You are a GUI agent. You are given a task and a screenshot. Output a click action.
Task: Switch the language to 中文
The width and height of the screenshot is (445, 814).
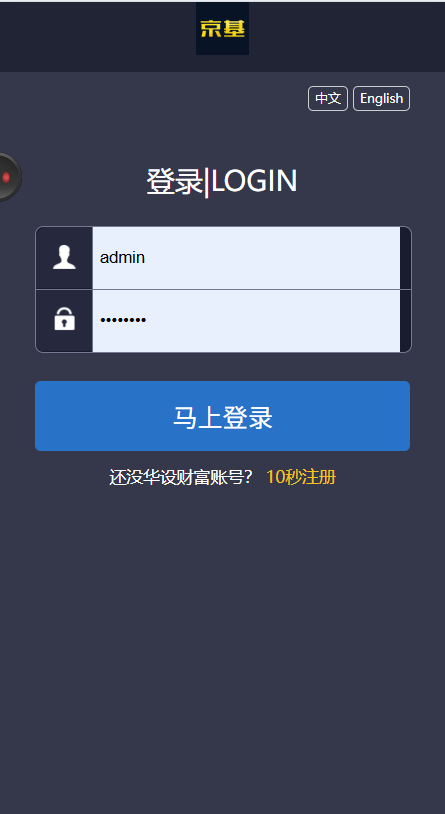tap(328, 99)
